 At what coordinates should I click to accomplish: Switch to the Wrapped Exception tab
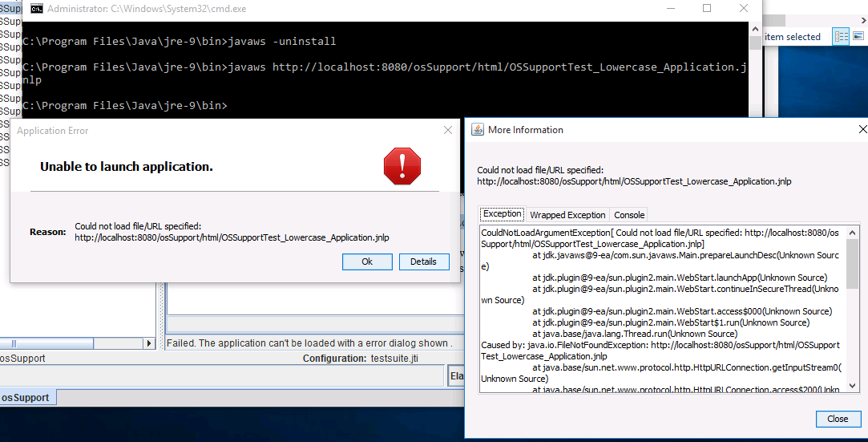coord(567,215)
